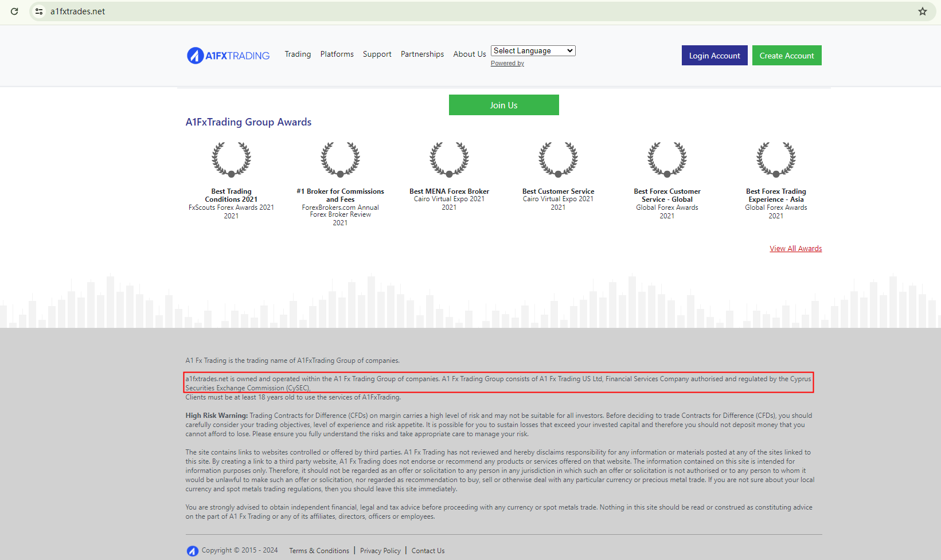Click the Best MENA Forex Broker wreath
The width and height of the screenshot is (941, 560).
coord(449,159)
